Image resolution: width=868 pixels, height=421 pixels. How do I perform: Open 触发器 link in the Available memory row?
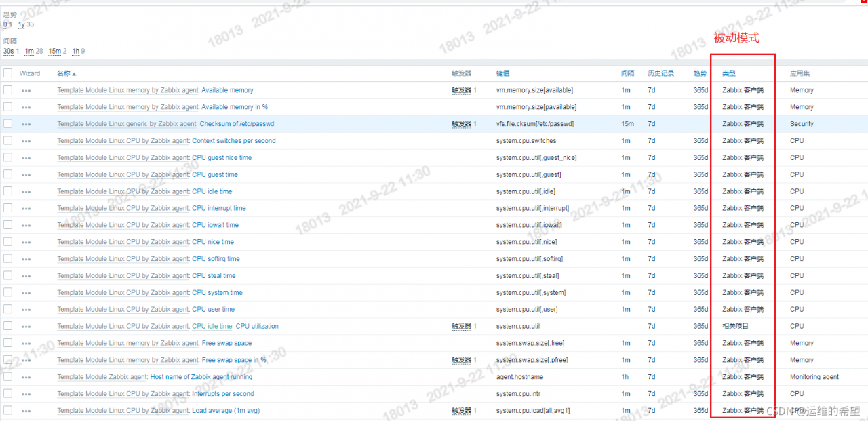pos(461,90)
